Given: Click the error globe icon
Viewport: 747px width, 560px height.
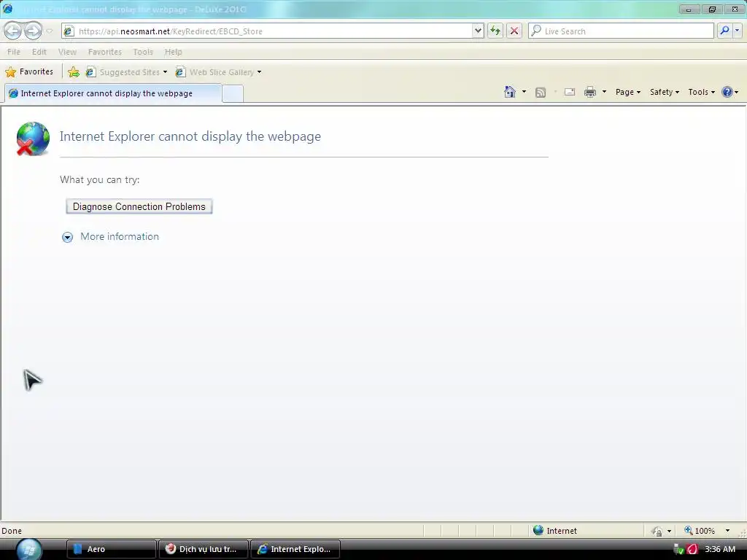Looking at the screenshot, I should 32,139.
